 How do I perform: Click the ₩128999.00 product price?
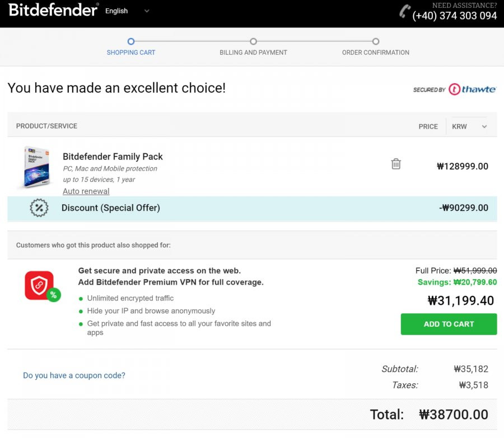click(x=462, y=166)
